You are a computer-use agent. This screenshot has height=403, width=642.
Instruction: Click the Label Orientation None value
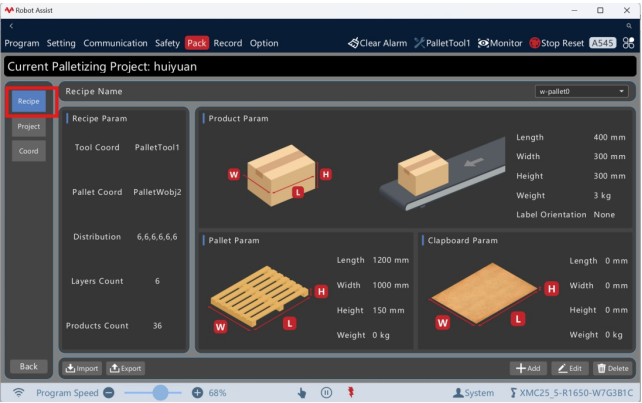[604, 215]
